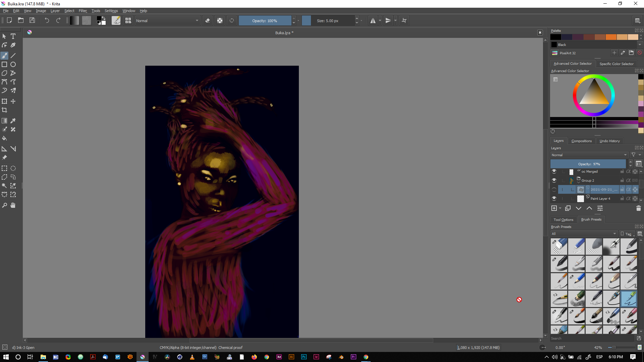Viewport: 644px width, 362px height.
Task: Select the Rectangle shape tool
Action: point(4,64)
